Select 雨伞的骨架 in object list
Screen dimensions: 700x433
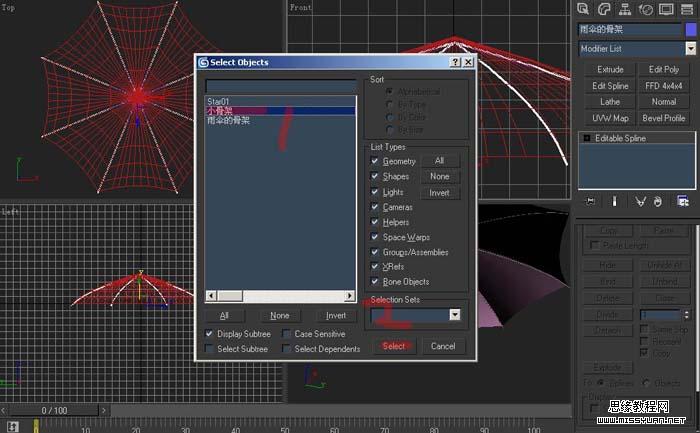click(x=280, y=120)
